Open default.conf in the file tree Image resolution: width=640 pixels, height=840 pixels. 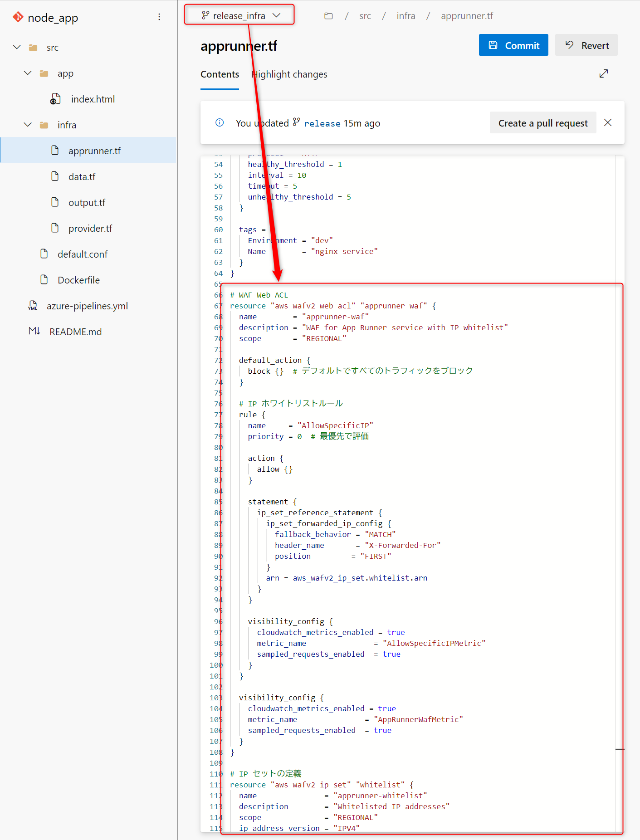(x=83, y=254)
